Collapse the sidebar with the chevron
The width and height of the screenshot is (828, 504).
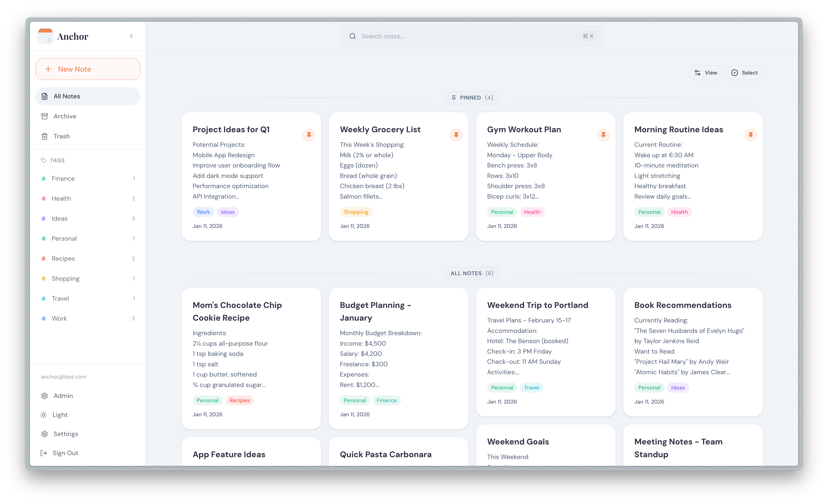pos(131,36)
